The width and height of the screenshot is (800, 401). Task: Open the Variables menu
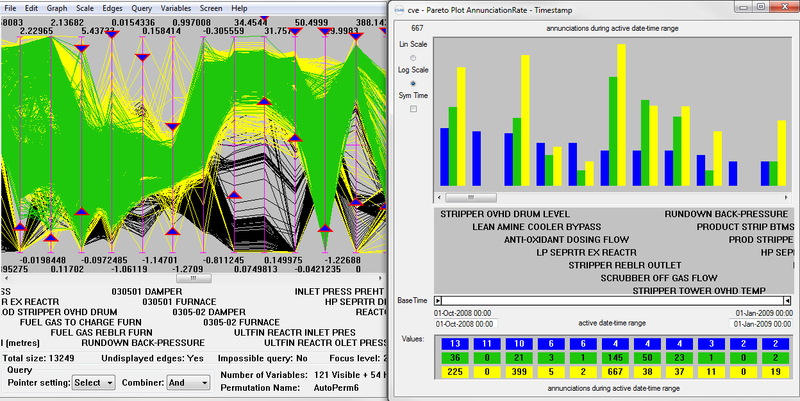176,8
